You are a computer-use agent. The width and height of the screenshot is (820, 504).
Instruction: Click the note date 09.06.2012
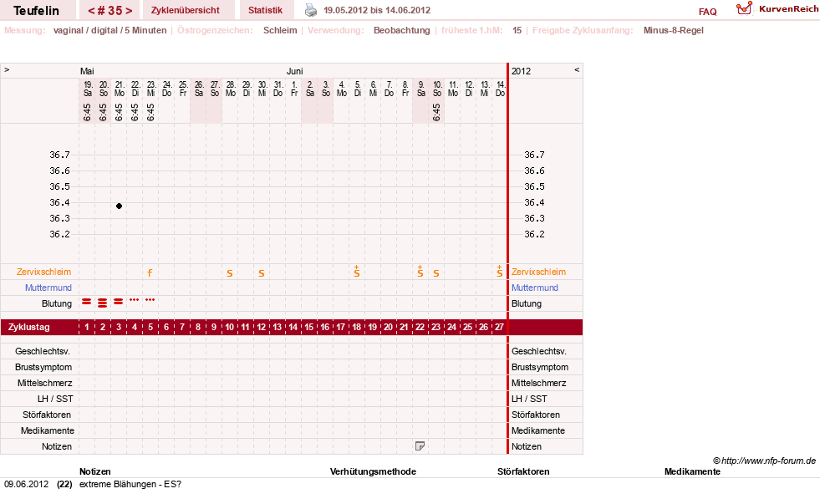26,484
